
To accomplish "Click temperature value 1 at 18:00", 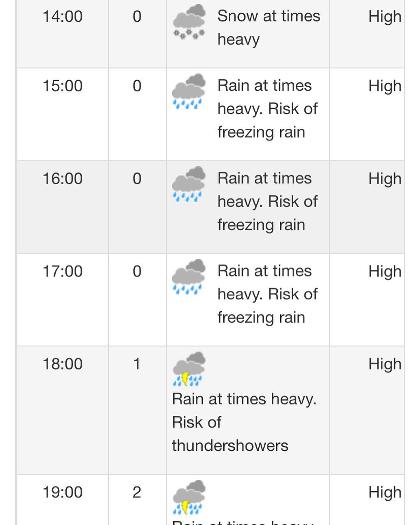I will tap(137, 364).
